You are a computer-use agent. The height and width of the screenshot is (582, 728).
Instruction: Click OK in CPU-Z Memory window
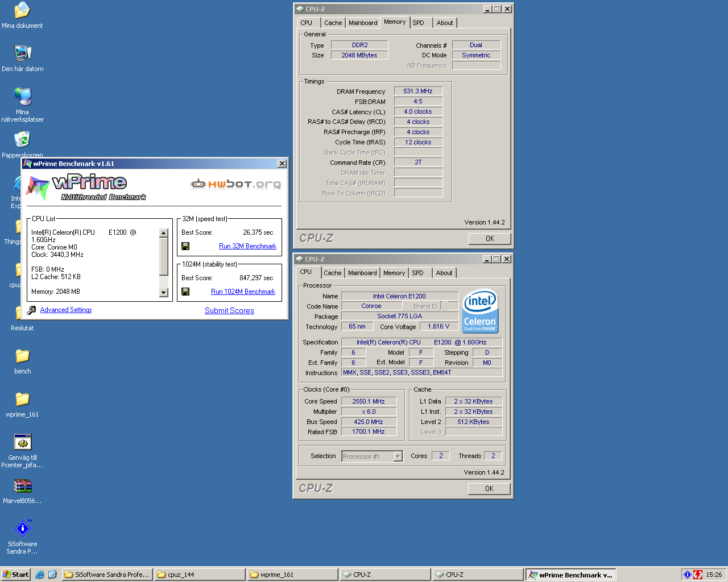pyautogui.click(x=490, y=239)
